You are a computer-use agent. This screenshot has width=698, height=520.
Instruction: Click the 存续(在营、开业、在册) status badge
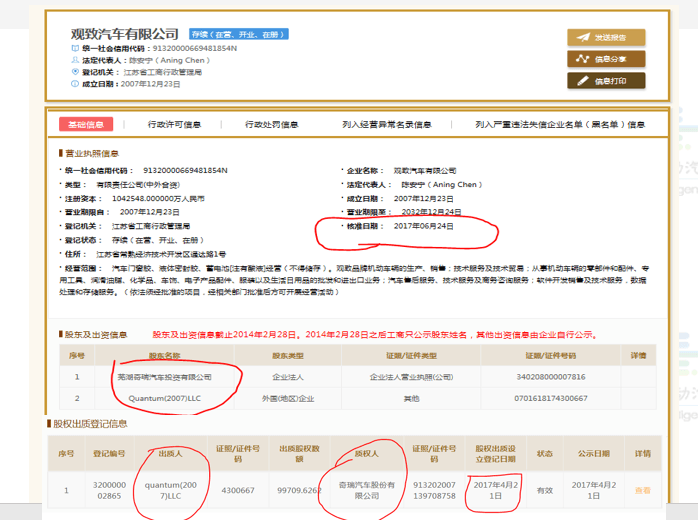tap(239, 34)
